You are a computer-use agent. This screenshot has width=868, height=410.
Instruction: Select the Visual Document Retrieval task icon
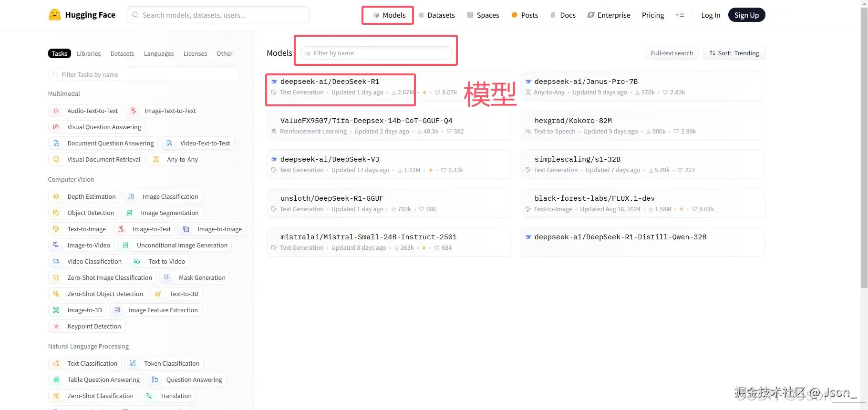[x=56, y=159]
